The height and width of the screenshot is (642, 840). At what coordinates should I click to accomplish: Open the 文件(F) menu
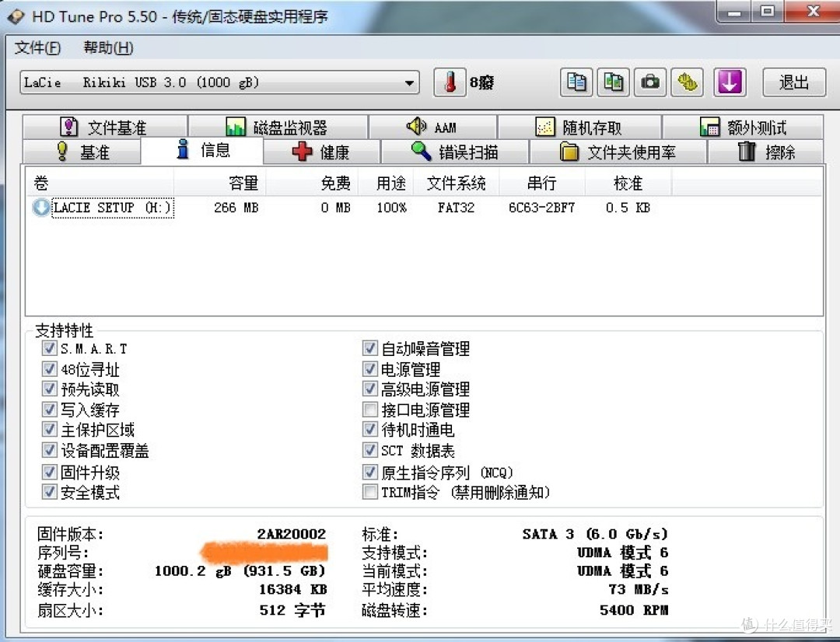[37, 47]
